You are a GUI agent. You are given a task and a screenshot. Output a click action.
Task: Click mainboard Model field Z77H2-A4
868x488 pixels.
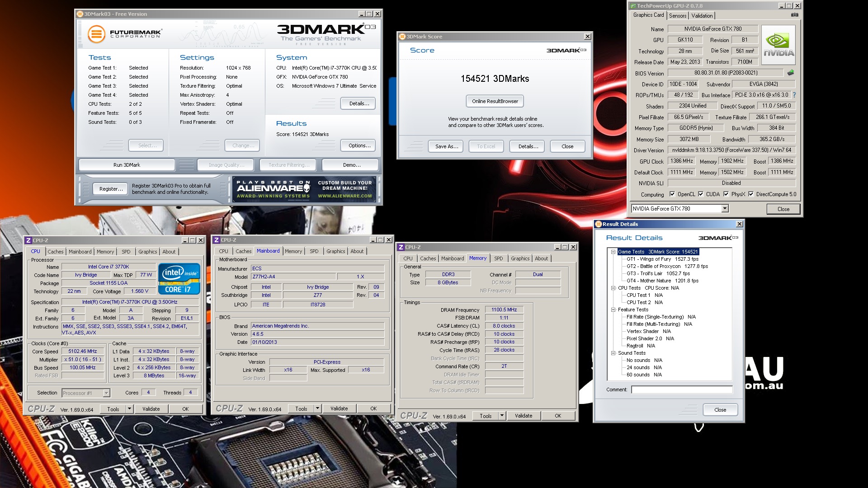pos(293,277)
